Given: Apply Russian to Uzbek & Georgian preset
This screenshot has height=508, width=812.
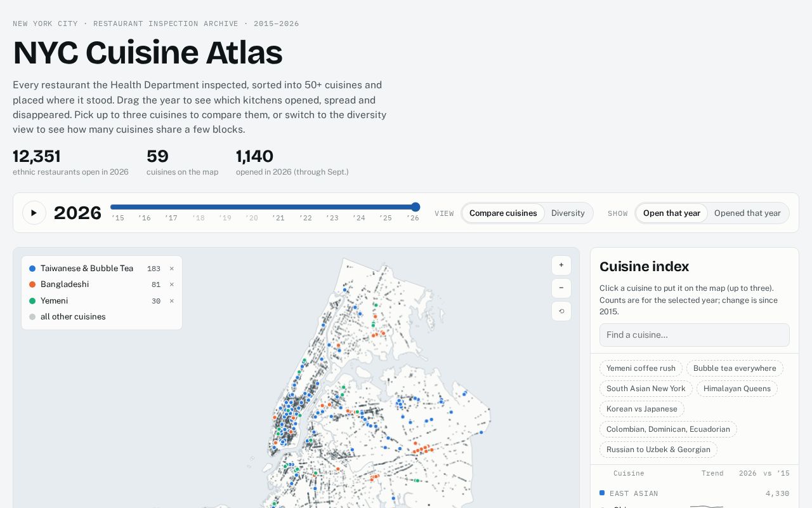Looking at the screenshot, I should [x=658, y=450].
